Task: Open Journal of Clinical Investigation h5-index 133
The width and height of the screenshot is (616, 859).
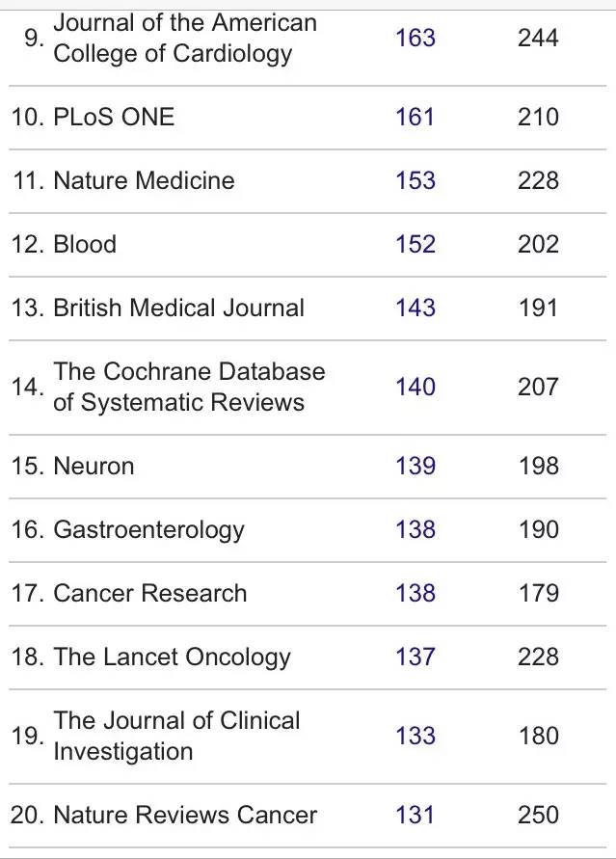Action: [415, 737]
